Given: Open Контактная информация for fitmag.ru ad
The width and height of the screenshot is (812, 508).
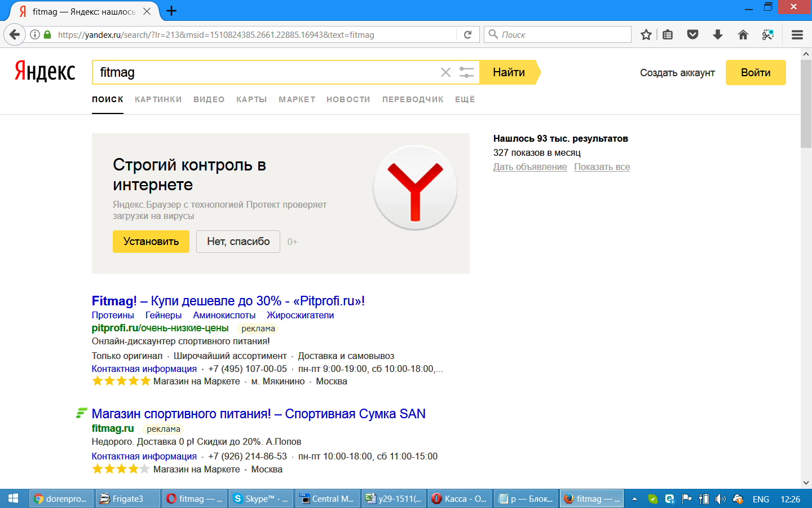Looking at the screenshot, I should tap(144, 456).
